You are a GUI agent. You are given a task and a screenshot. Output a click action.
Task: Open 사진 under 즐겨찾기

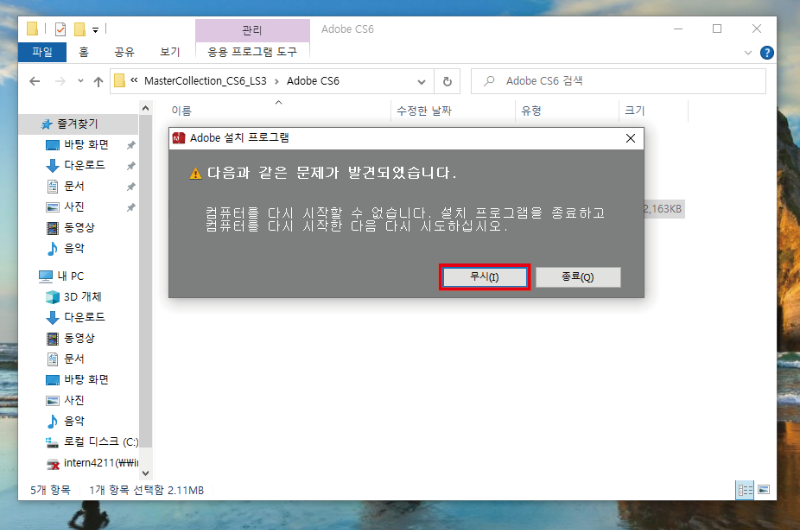tap(74, 207)
